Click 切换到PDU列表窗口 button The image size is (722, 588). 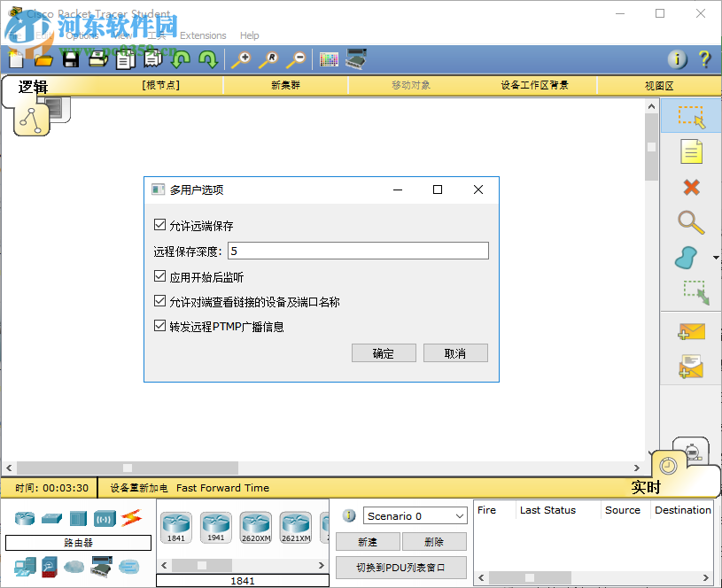click(401, 567)
